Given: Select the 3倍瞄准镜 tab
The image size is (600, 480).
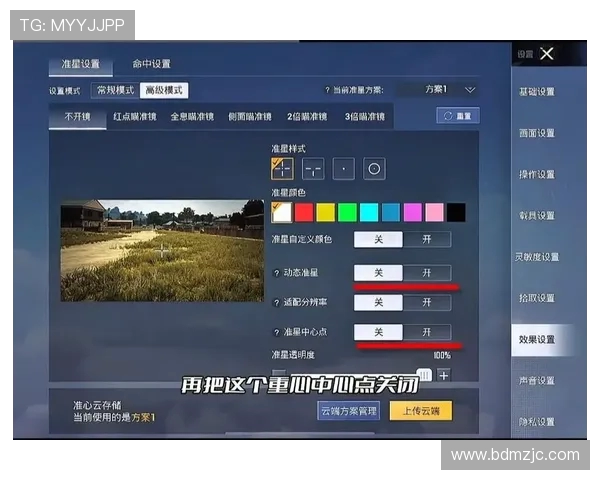Looking at the screenshot, I should [365, 116].
